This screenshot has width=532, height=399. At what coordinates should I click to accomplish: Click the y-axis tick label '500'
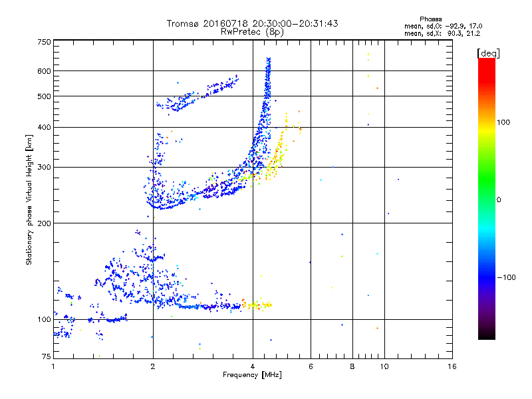[x=44, y=96]
